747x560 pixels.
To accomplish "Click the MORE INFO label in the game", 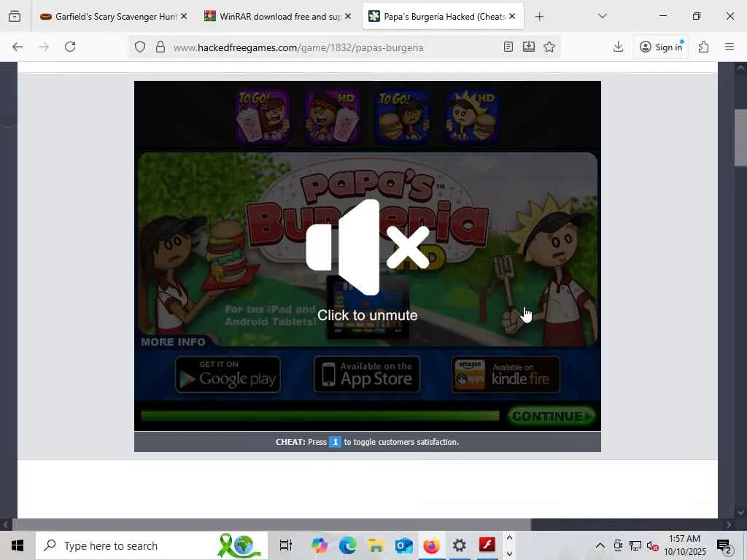I will coord(173,342).
